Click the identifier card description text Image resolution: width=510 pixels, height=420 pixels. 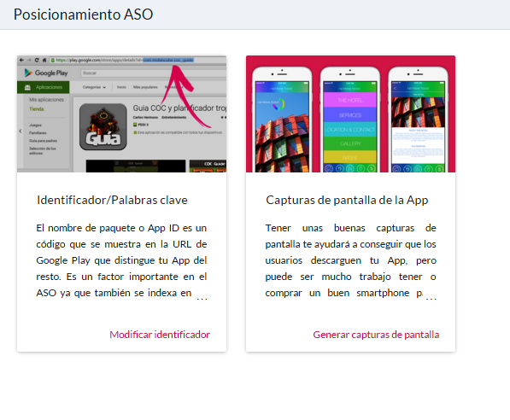tap(121, 260)
